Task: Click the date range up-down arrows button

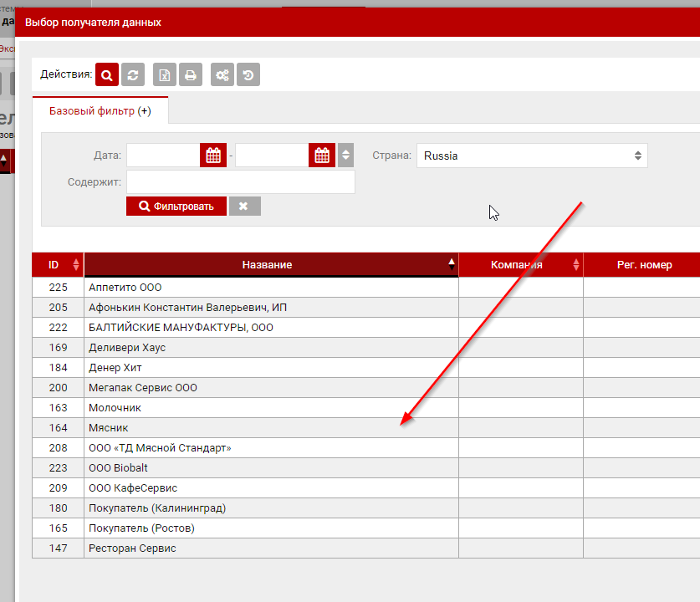Action: (345, 156)
